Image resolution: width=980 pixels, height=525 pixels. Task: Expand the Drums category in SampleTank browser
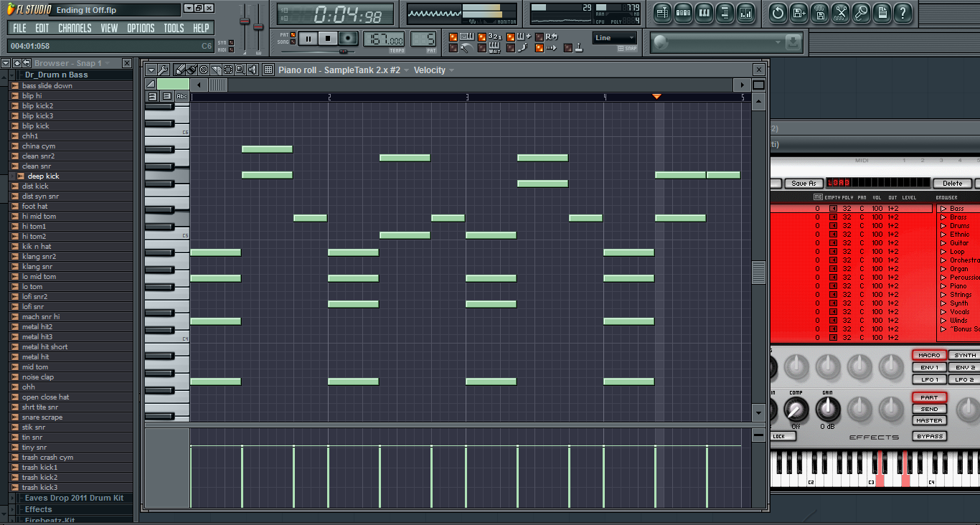[x=943, y=226]
